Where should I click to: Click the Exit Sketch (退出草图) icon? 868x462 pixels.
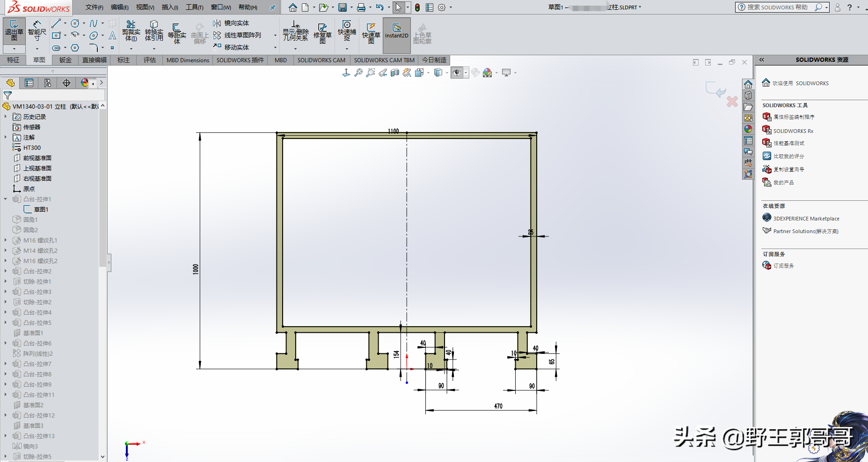pyautogui.click(x=14, y=31)
